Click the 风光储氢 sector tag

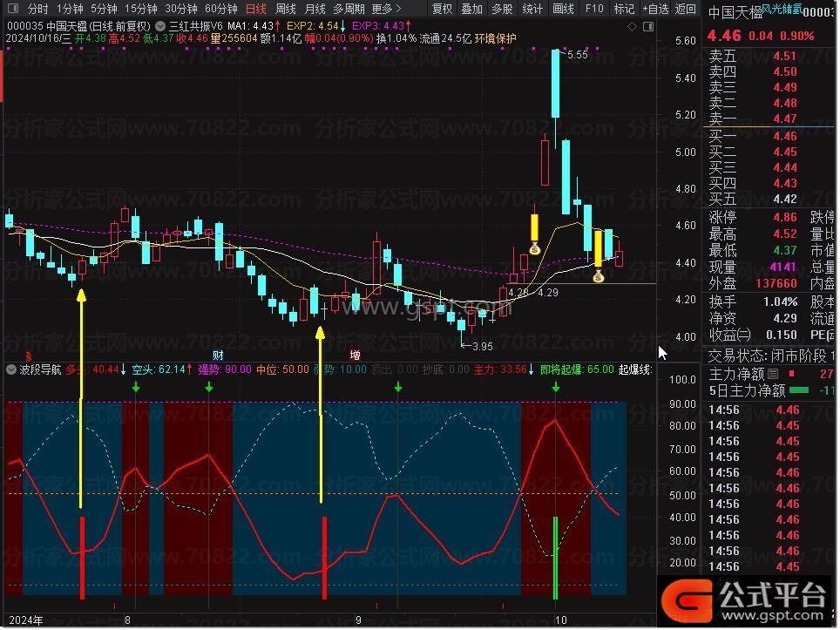tap(782, 9)
